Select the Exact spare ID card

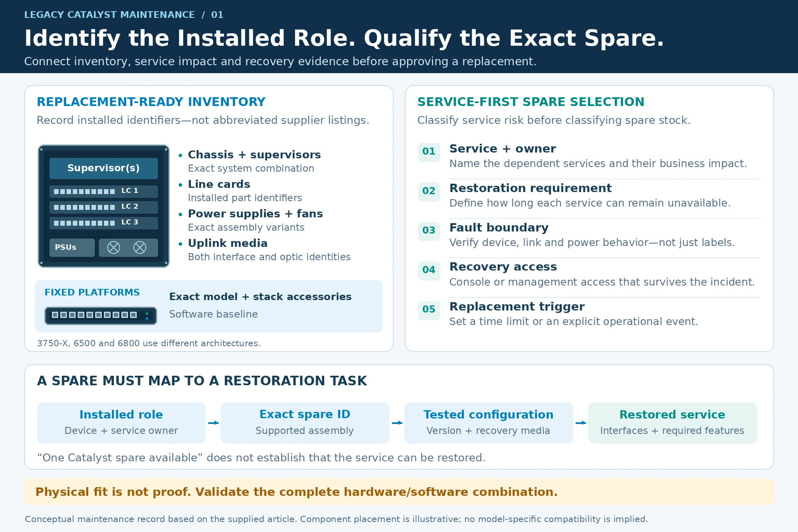pyautogui.click(x=305, y=423)
